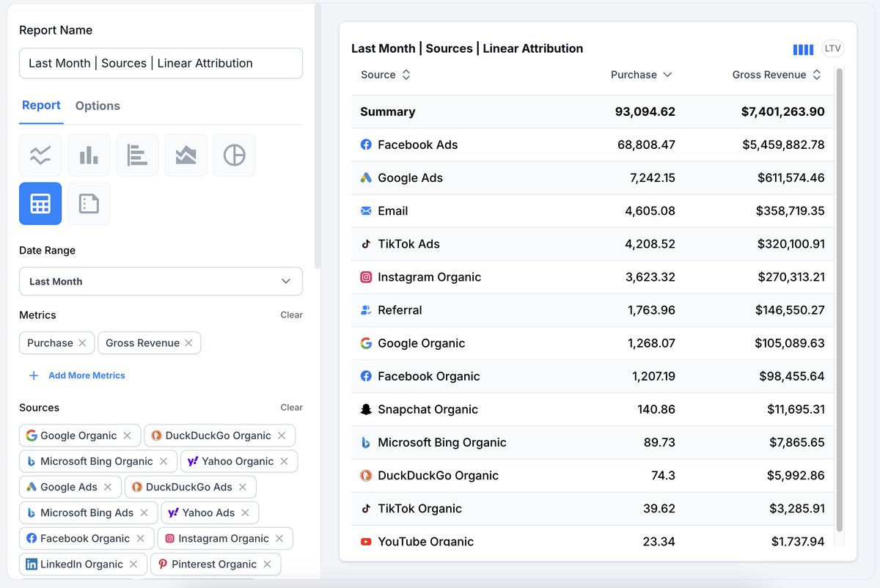Image resolution: width=880 pixels, height=588 pixels.
Task: Remove the Yahoo Organic source chip
Action: point(285,461)
